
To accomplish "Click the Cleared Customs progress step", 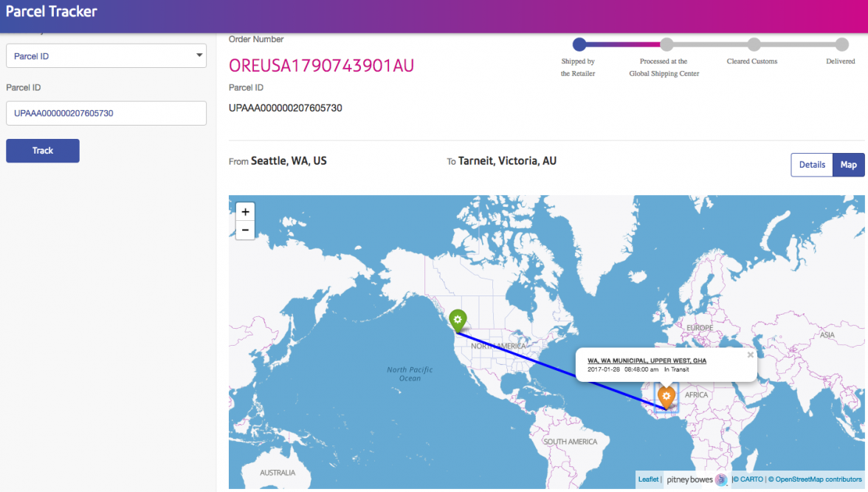I will click(x=753, y=44).
